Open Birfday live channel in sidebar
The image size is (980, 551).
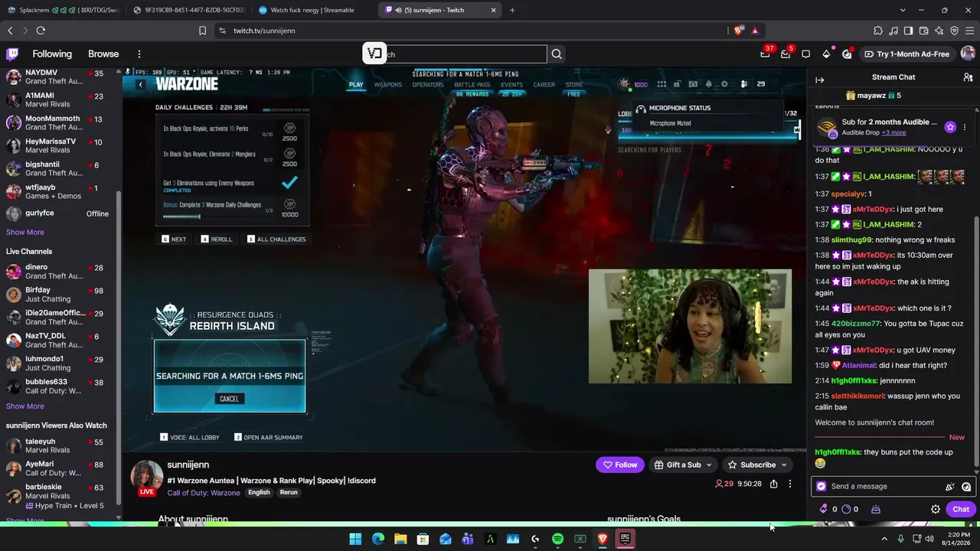59,295
